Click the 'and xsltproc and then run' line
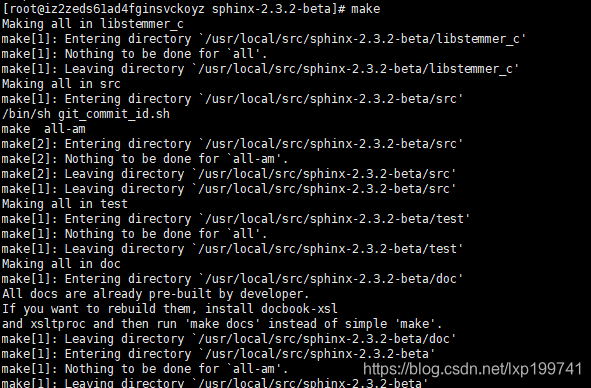The height and width of the screenshot is (388, 591). (222, 324)
